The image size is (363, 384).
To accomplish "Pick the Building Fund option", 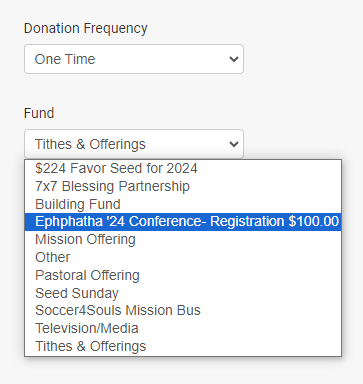I will [183, 204].
